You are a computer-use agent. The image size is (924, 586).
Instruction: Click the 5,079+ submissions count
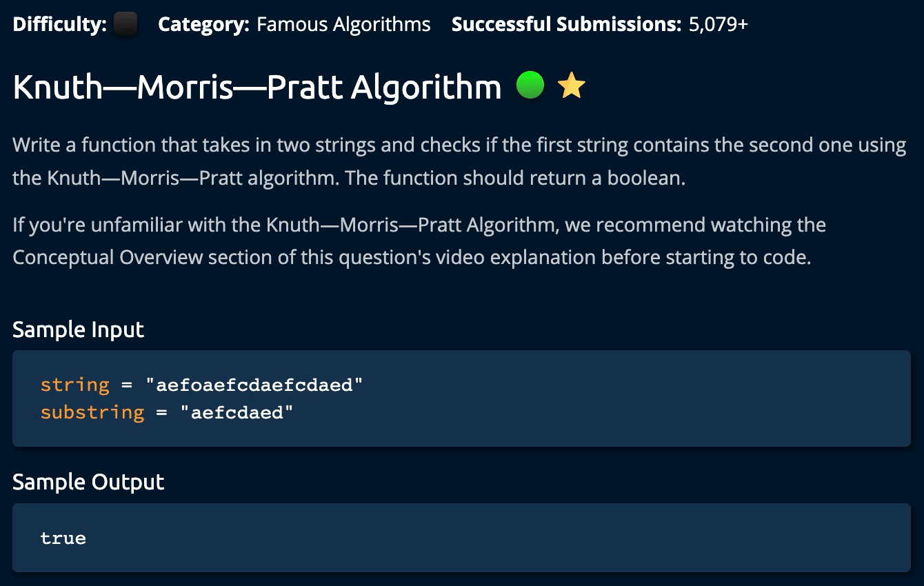click(718, 25)
